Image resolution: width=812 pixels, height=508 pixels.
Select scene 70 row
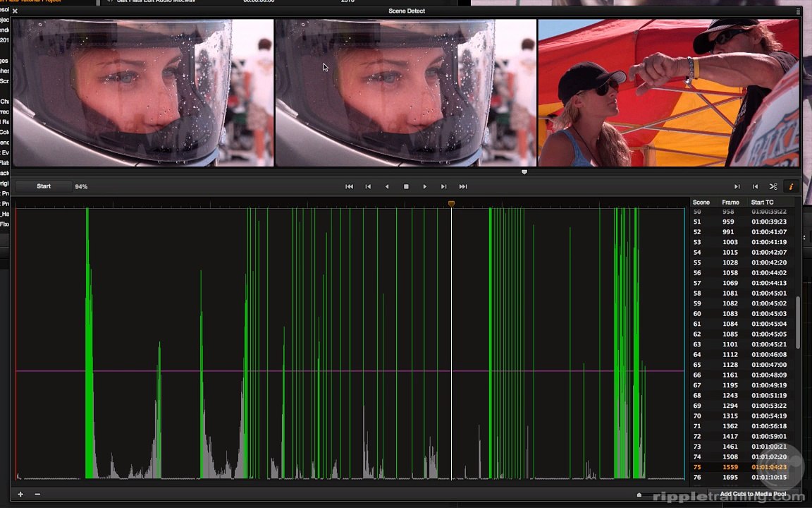point(743,416)
